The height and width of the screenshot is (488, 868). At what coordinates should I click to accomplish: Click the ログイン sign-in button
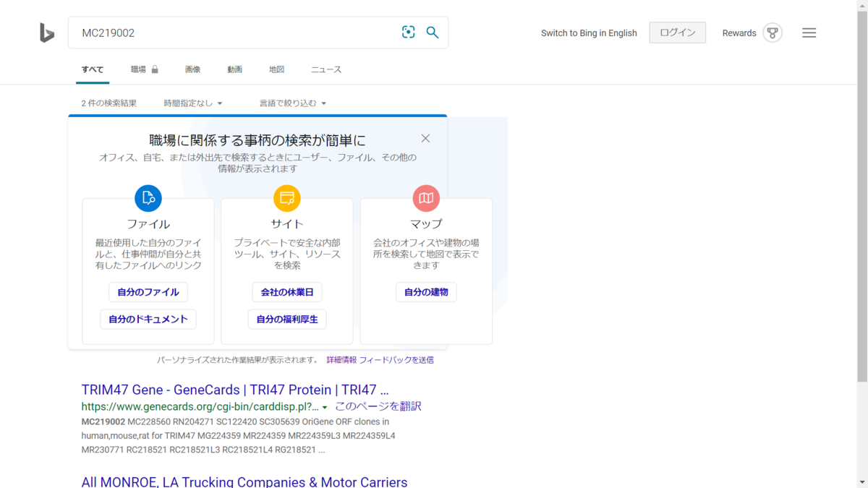pyautogui.click(x=678, y=33)
